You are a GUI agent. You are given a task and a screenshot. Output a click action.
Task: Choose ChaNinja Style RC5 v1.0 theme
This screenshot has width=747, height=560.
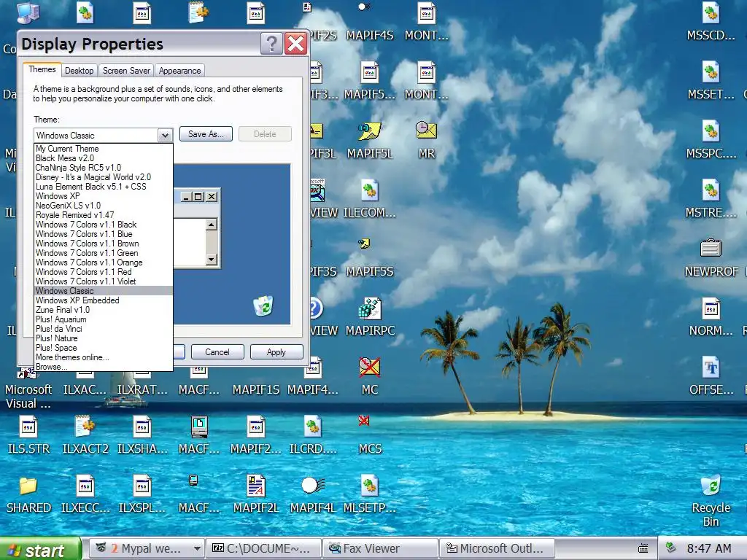(x=104, y=168)
